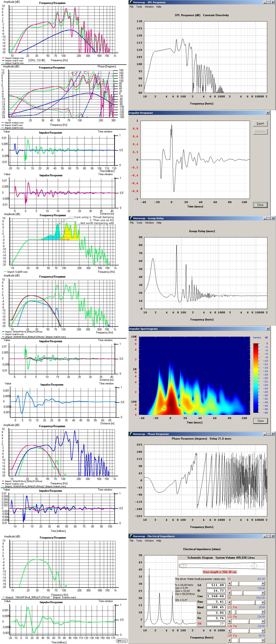Open Tools menu in SPL Response window

pos(139,7)
